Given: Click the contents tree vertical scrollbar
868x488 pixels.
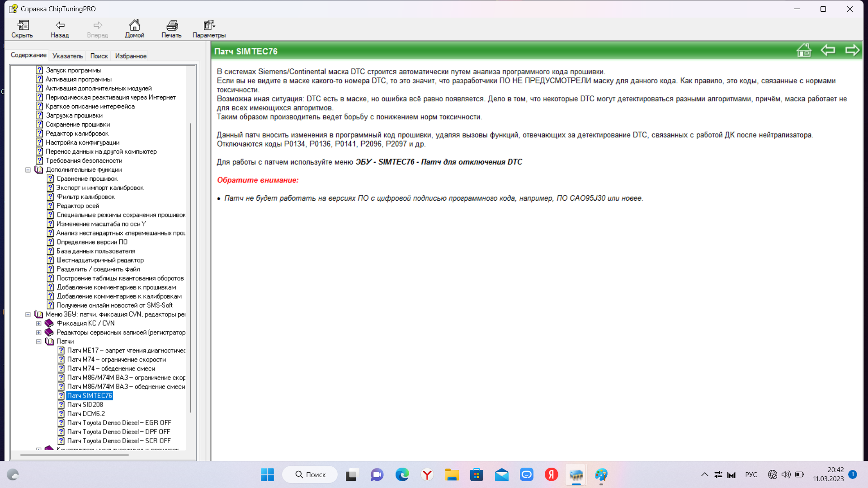Looking at the screenshot, I should point(190,267).
